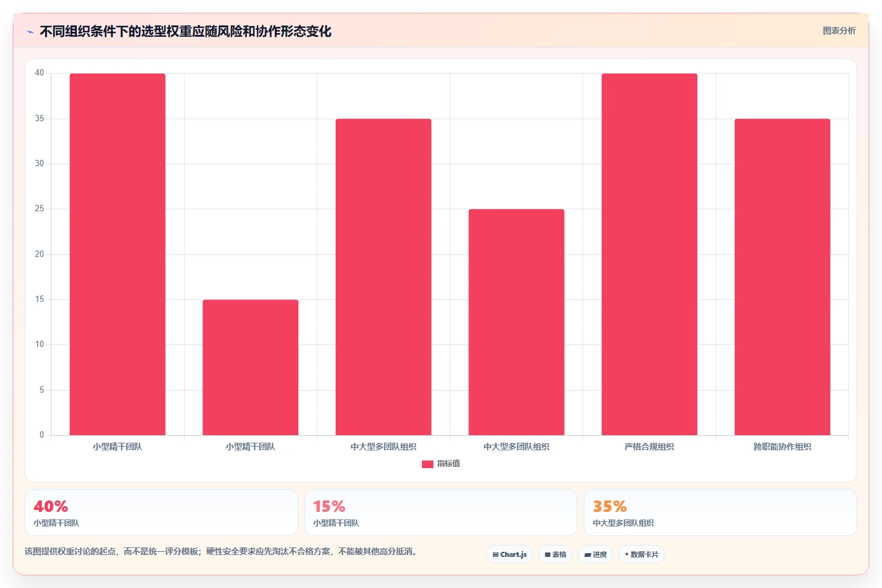
Task: Click the 跨职能协作组织 bar
Action: tap(782, 277)
